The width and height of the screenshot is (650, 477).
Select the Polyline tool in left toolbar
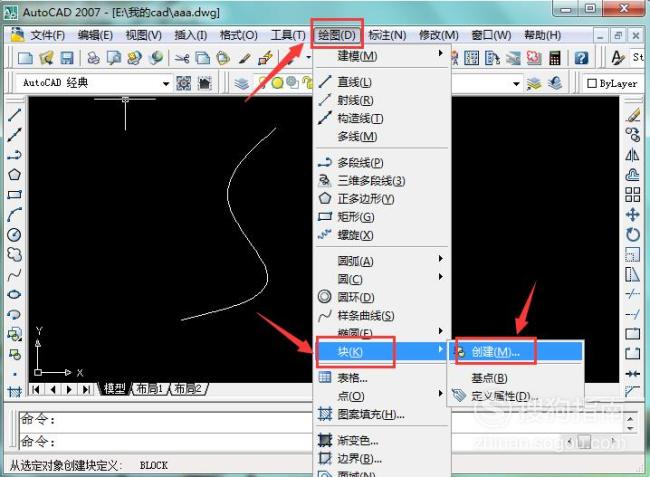[15, 155]
